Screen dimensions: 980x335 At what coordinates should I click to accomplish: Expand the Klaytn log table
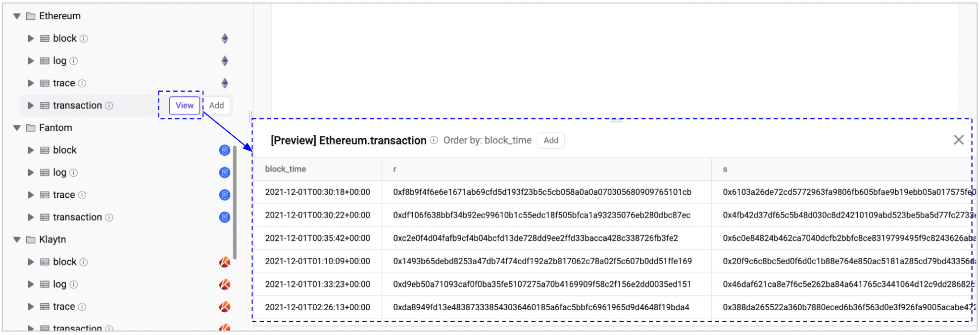tap(31, 284)
